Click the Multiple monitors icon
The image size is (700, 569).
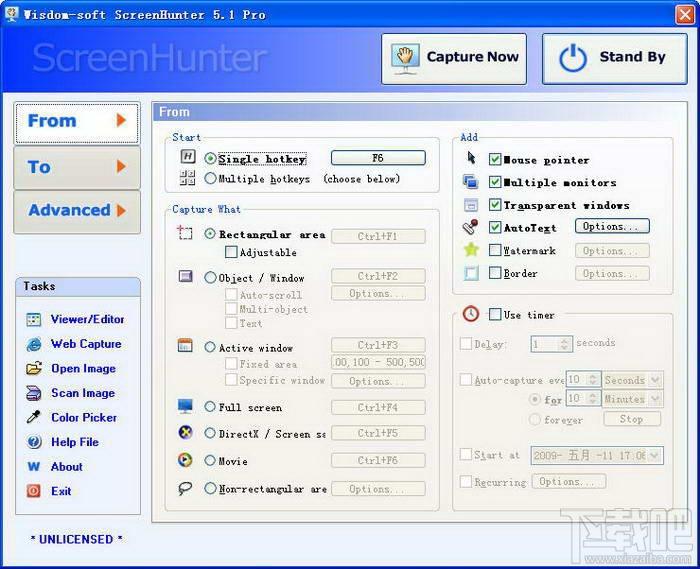[x=471, y=181]
